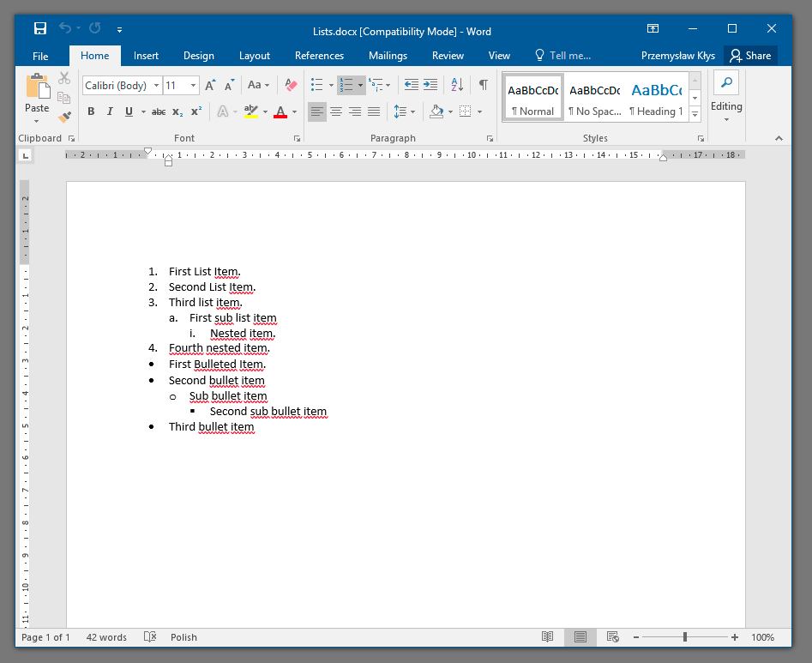Image resolution: width=812 pixels, height=663 pixels.
Task: Toggle Show/Hide paragraph marks
Action: (x=484, y=85)
